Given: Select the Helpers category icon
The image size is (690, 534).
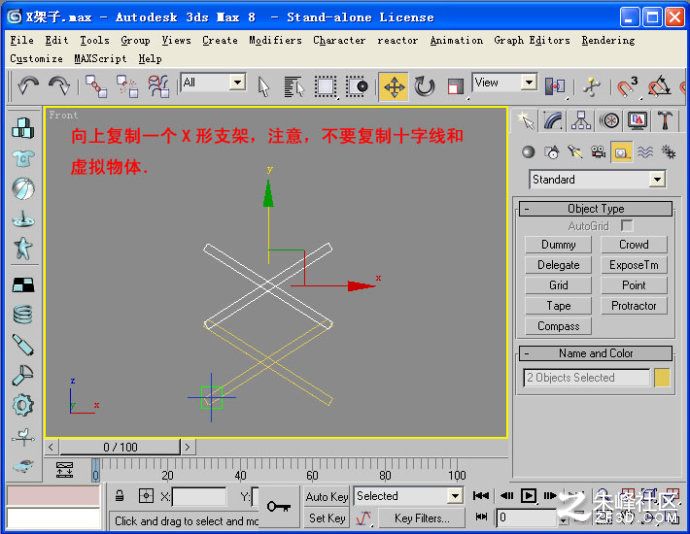Looking at the screenshot, I should click(621, 152).
